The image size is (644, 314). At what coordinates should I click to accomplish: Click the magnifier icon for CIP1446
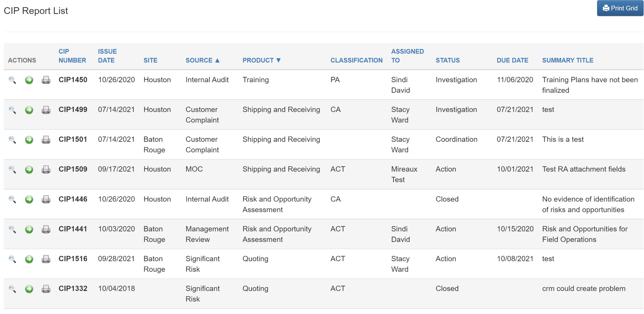click(12, 199)
